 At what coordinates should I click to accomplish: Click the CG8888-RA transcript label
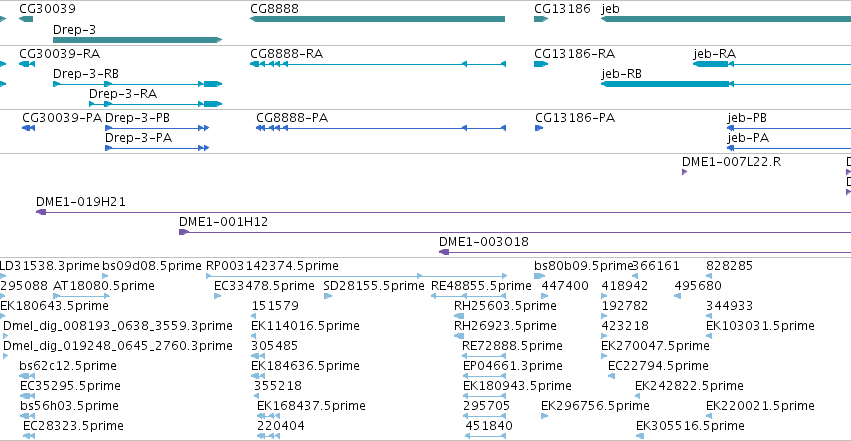287,54
